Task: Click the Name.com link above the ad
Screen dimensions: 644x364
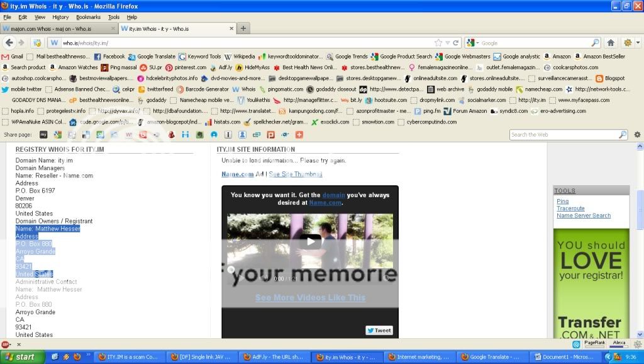Action: pos(237,174)
